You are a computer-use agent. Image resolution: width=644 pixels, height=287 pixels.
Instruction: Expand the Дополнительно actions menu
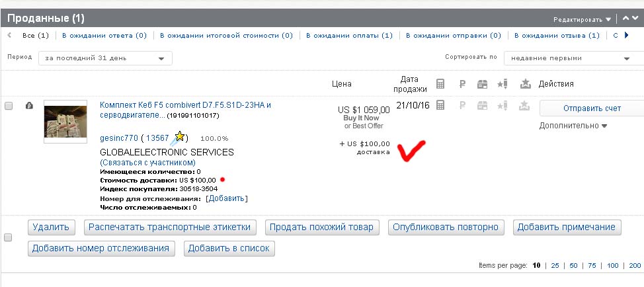(573, 126)
